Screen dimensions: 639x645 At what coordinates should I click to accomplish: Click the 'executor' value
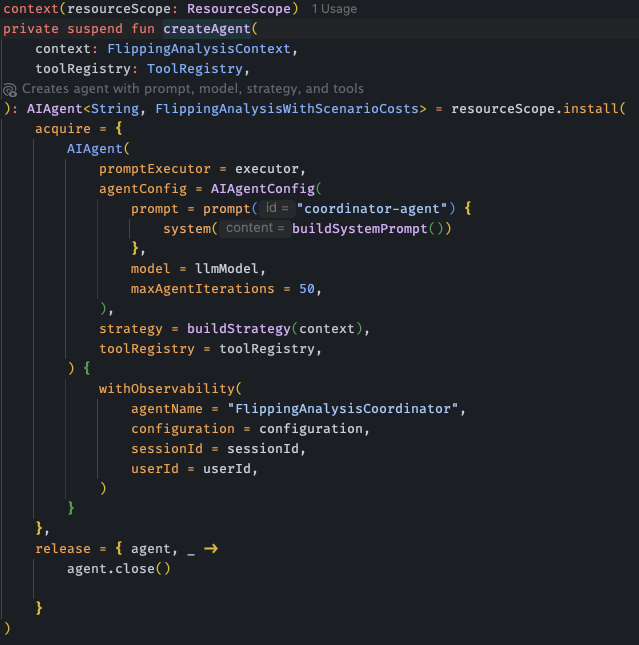click(x=267, y=169)
